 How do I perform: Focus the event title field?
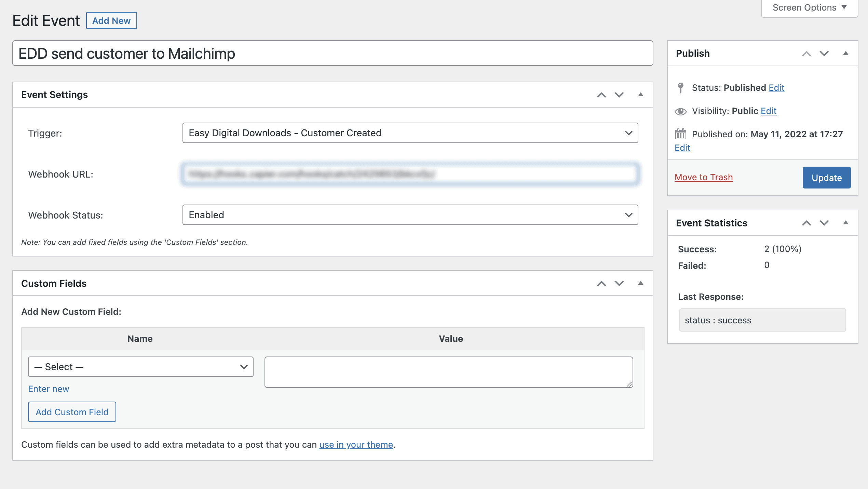tap(333, 53)
